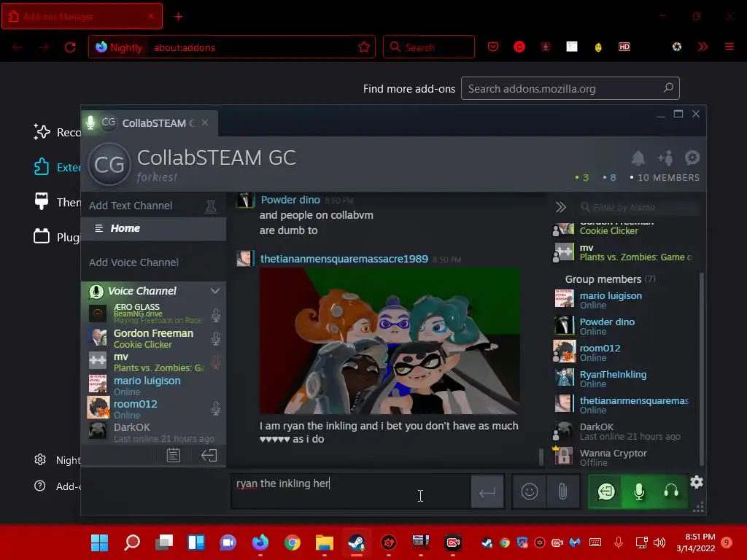Open taskbar volume speaker control
The image size is (747, 560).
659,542
